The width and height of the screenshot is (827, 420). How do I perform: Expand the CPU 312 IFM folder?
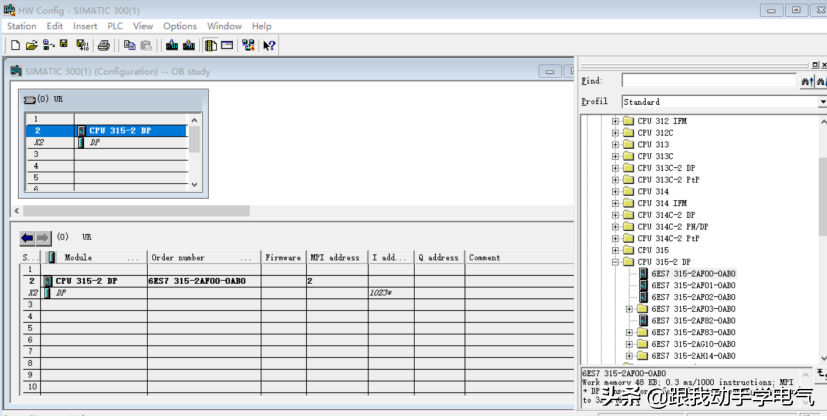615,121
